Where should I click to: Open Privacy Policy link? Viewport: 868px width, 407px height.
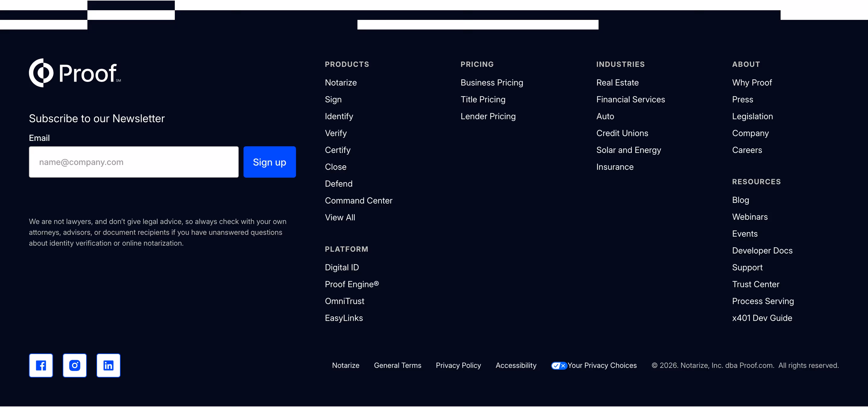(x=458, y=365)
